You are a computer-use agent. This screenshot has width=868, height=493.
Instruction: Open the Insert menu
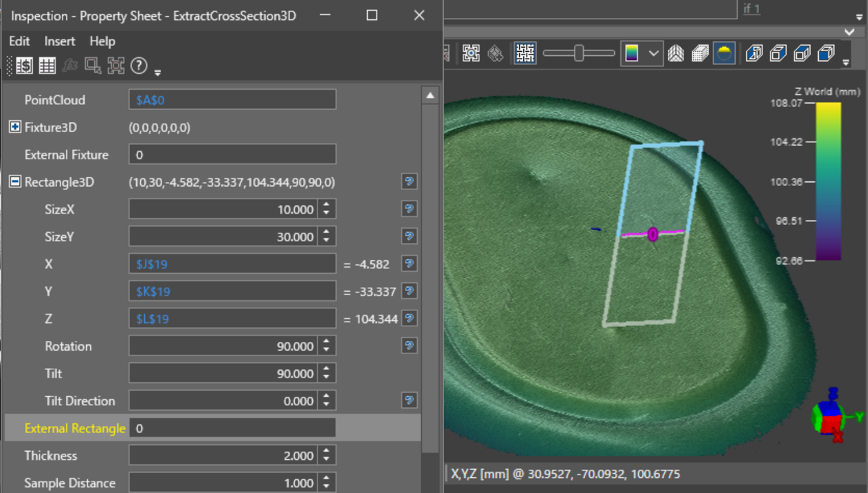(x=59, y=41)
